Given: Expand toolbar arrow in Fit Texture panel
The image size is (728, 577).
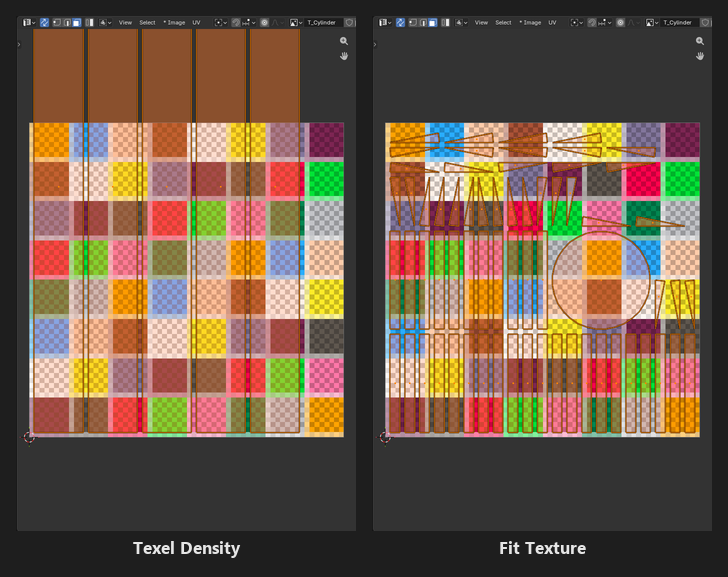Looking at the screenshot, I should point(375,45).
